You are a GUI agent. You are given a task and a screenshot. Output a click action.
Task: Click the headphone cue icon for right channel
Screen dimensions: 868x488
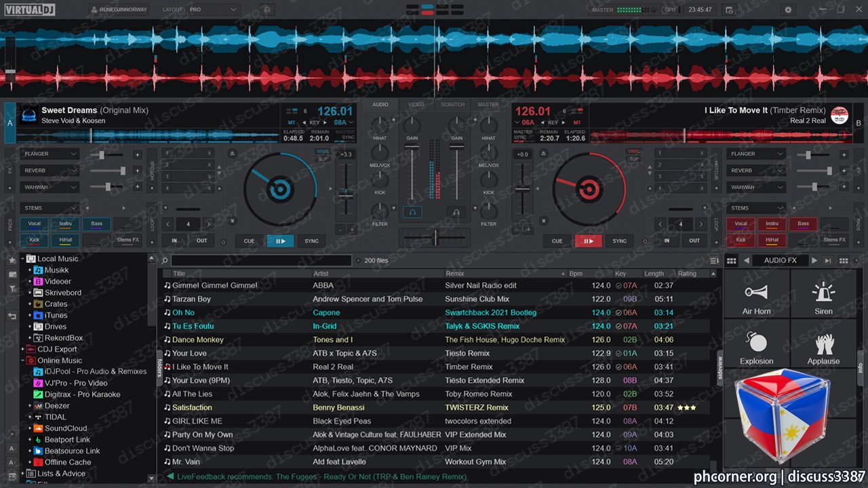click(x=456, y=212)
